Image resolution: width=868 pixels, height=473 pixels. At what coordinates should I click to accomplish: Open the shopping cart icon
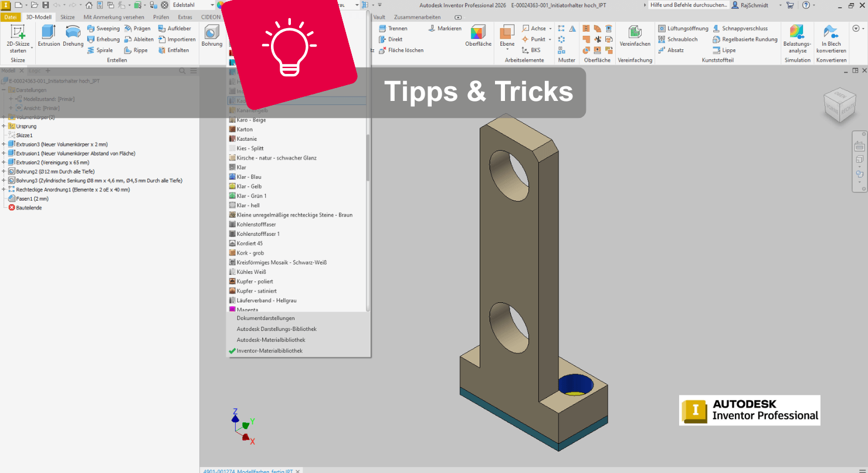790,5
